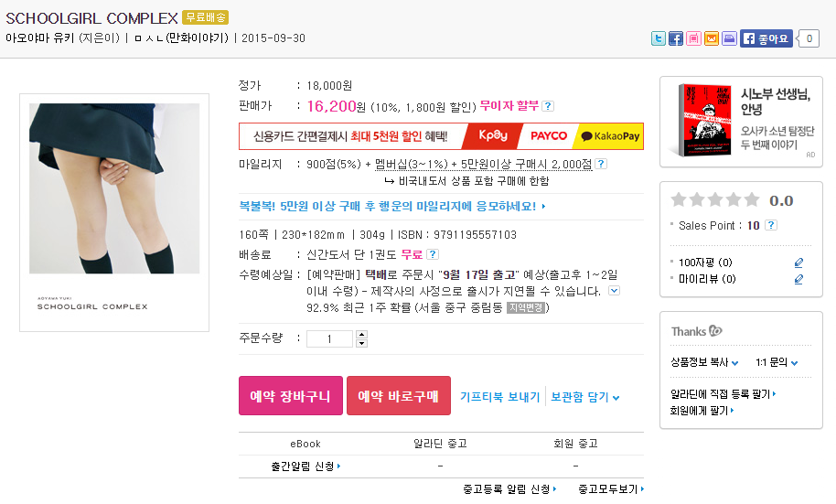Screen dimensions: 836x504
Task: Click the pencil icon for 마이리뷰
Action: click(798, 279)
